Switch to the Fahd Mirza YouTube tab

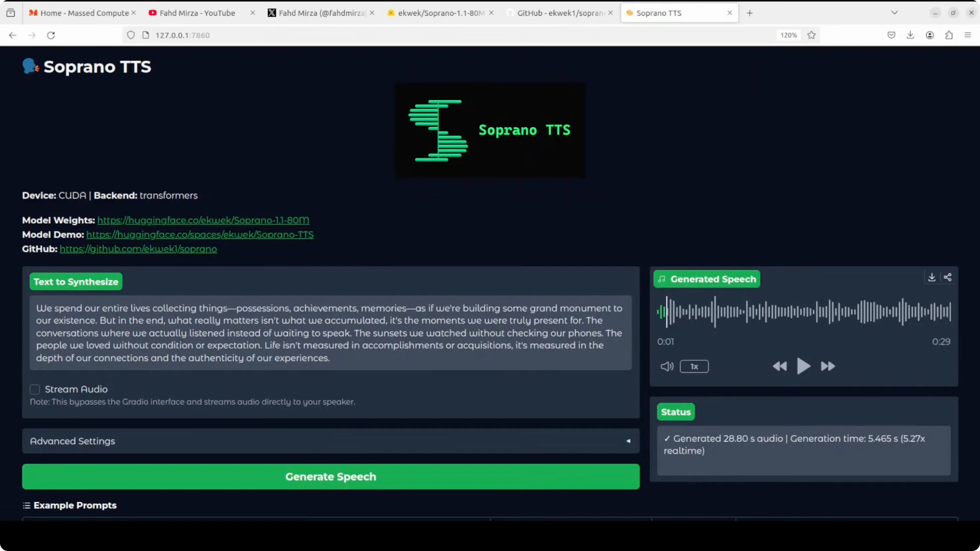197,13
